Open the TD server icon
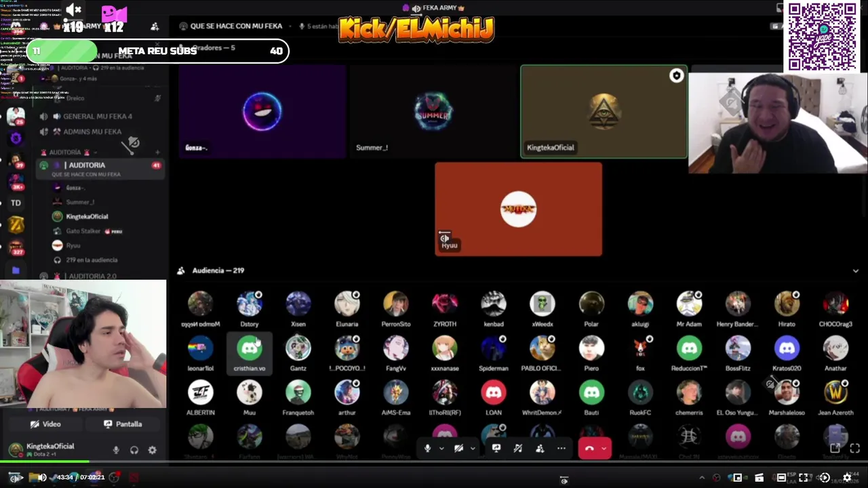This screenshot has height=488, width=868. point(16,203)
